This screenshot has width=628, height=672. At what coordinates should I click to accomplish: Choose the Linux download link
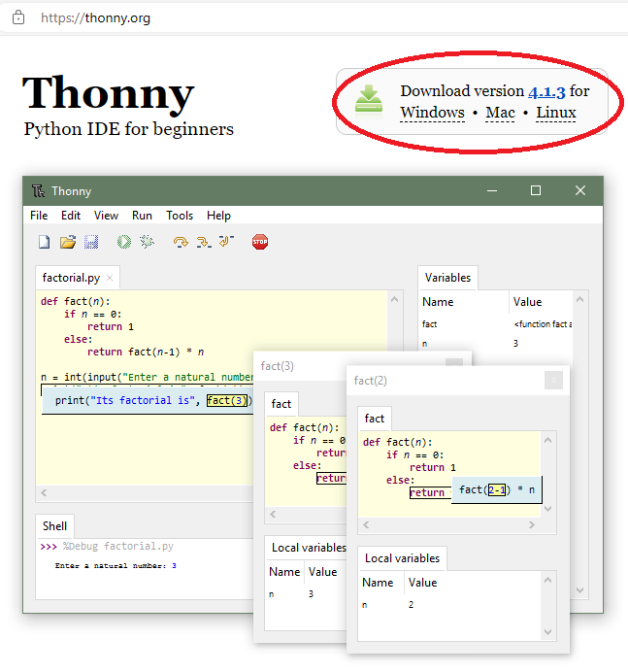click(x=556, y=113)
